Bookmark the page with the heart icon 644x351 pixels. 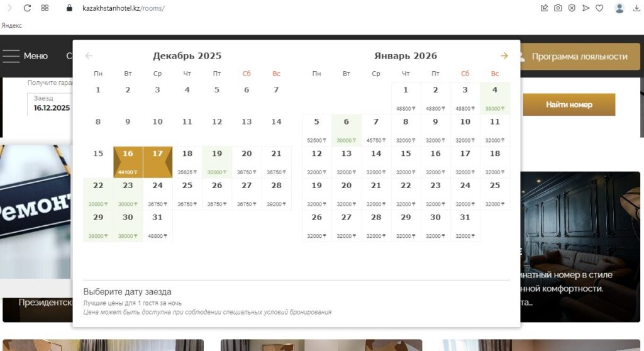click(x=599, y=8)
